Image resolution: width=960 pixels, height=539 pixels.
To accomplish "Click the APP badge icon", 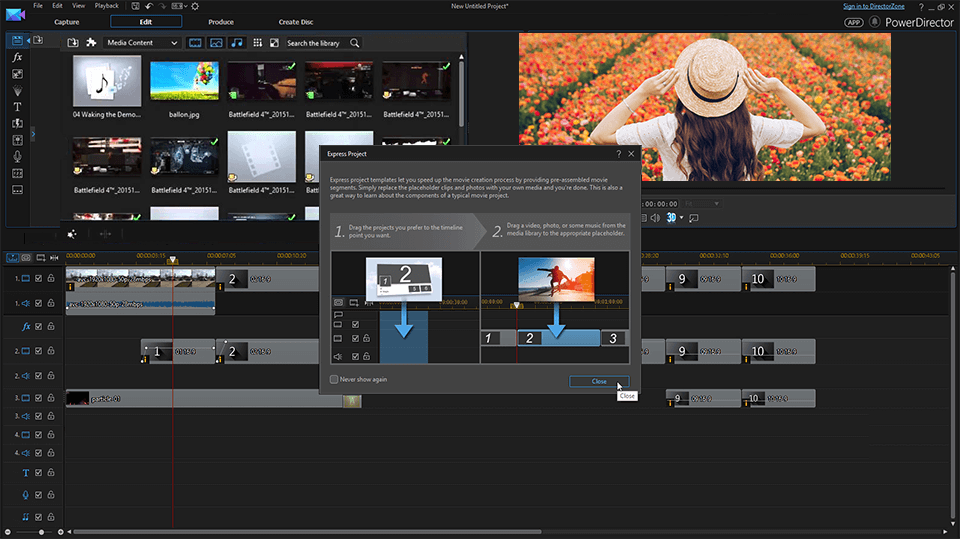I will (x=853, y=23).
